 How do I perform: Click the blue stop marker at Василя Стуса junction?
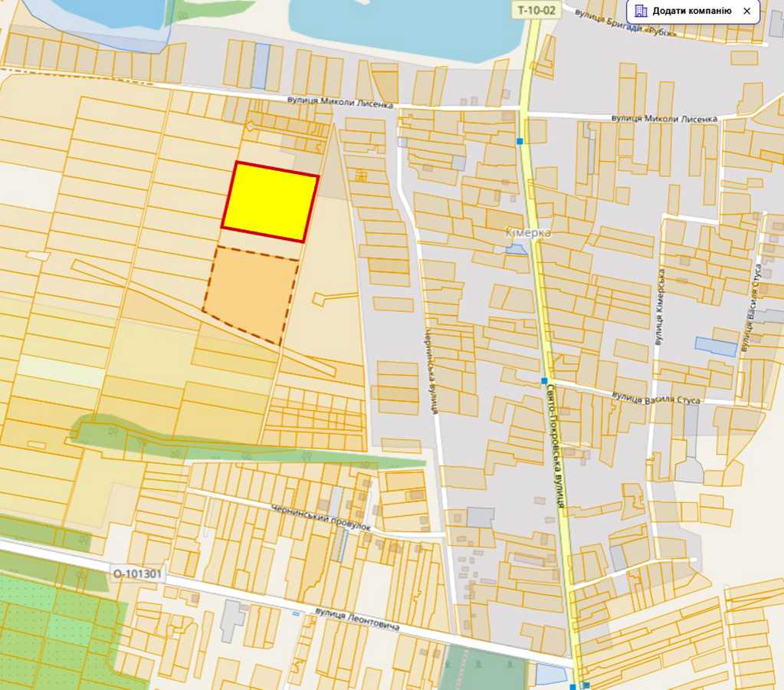point(544,381)
